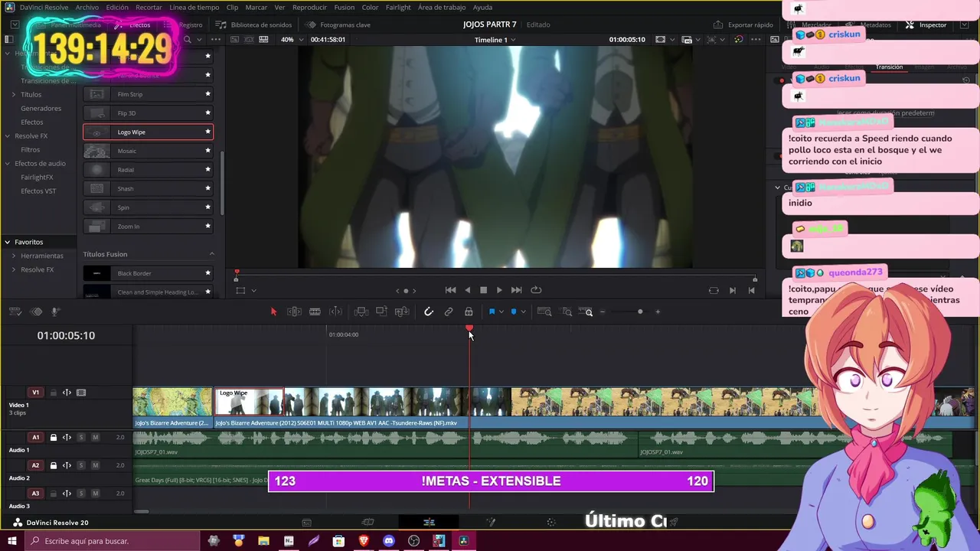Open the Reproducir menu
Screen dimensions: 980x551
tap(309, 7)
